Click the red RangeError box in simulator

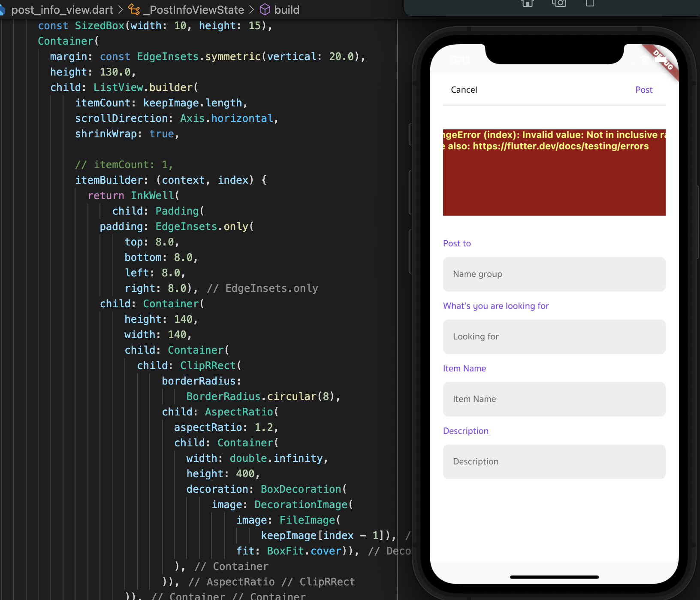pyautogui.click(x=554, y=173)
